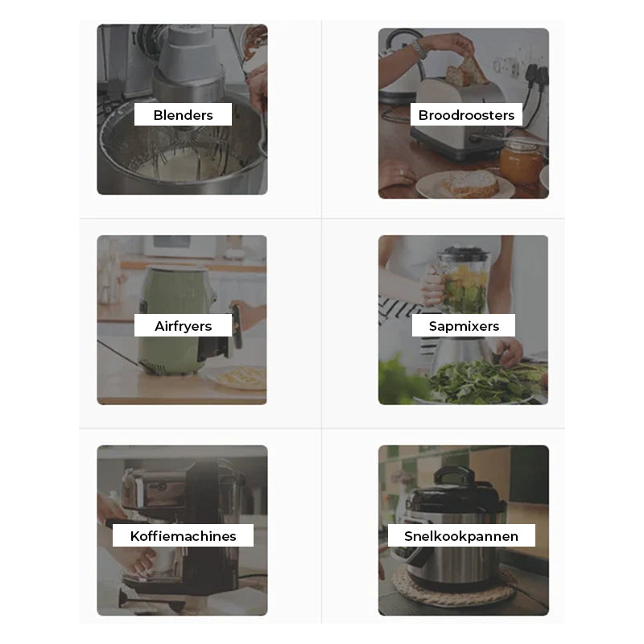
Task: Click the plate of bread below the toaster
Action: pyautogui.click(x=465, y=184)
